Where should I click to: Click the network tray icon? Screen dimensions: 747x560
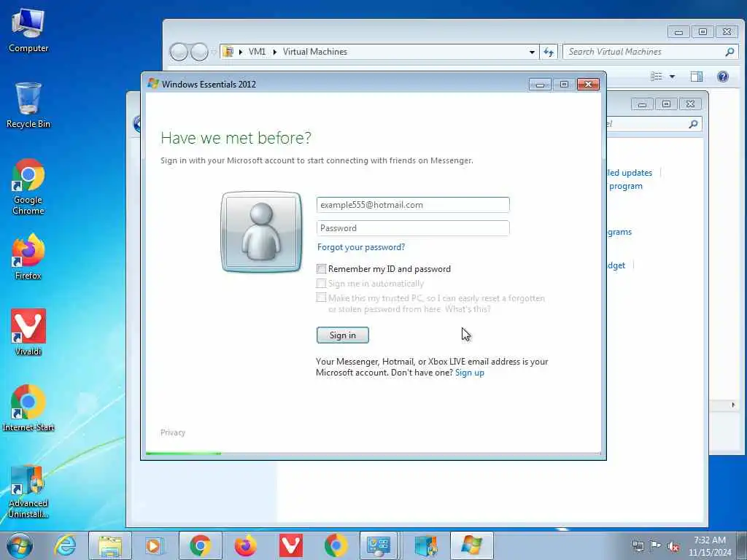(x=638, y=546)
